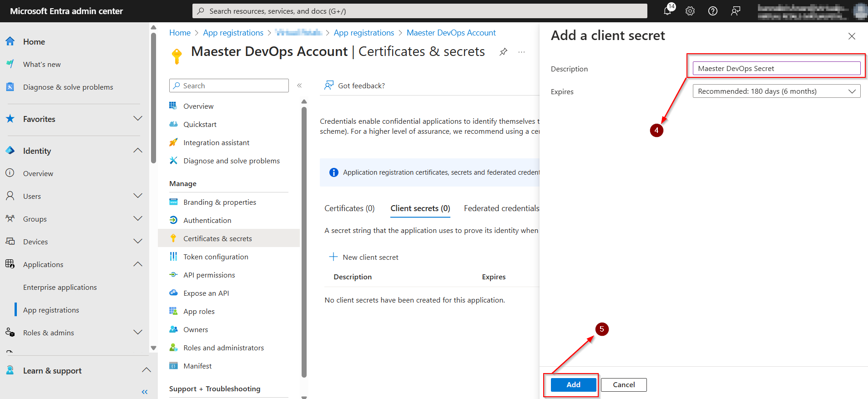Image resolution: width=868 pixels, height=399 pixels.
Task: Open the Expires duration dropdown
Action: pos(776,91)
